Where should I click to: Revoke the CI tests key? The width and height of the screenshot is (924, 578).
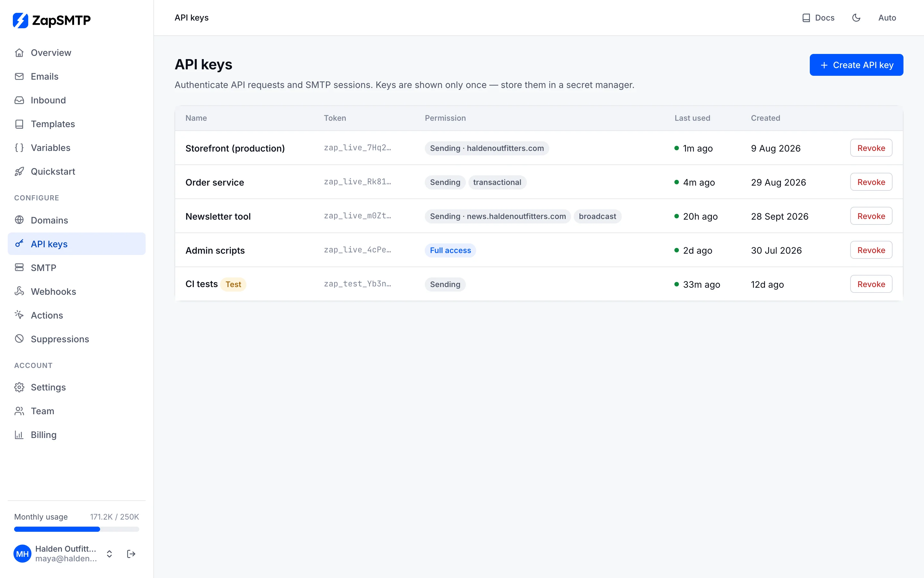tap(871, 284)
